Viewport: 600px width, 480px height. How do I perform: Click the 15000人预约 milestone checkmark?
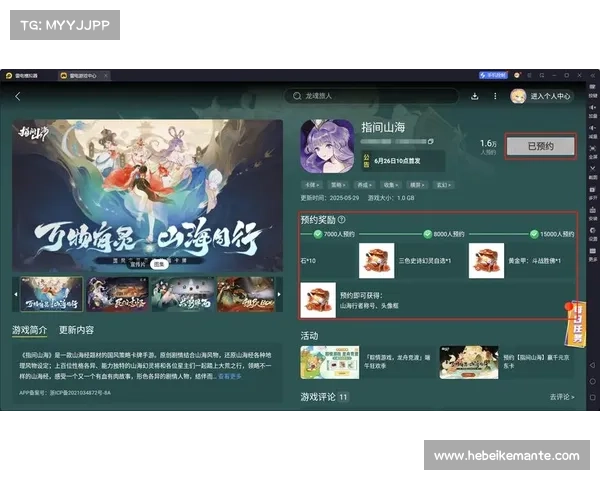tap(534, 234)
